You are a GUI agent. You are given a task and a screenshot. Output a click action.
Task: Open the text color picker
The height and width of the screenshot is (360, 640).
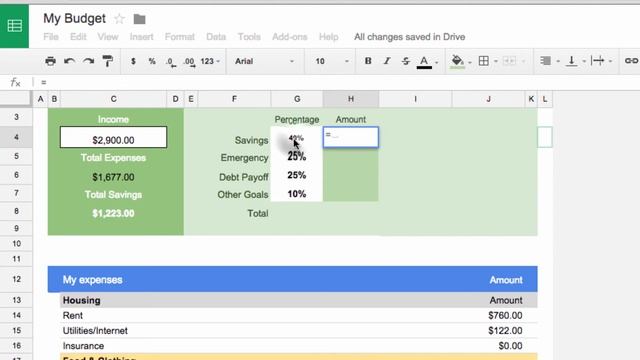coord(424,62)
